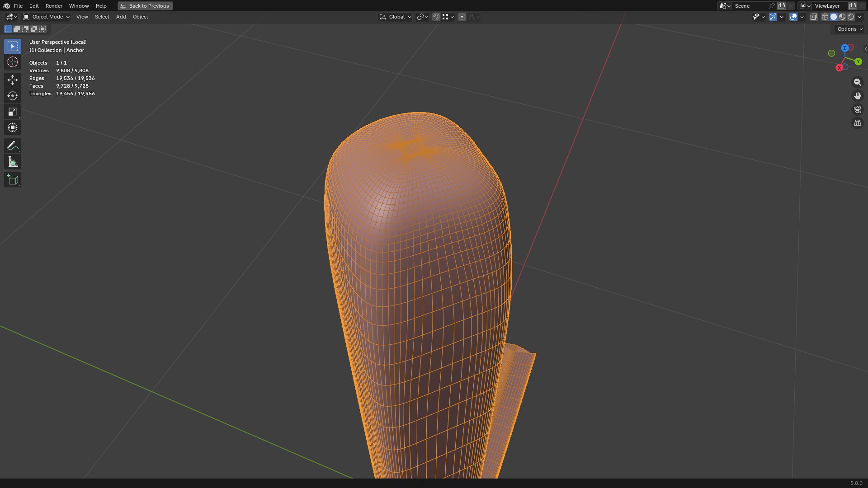Set selection mode to Extend

17,29
